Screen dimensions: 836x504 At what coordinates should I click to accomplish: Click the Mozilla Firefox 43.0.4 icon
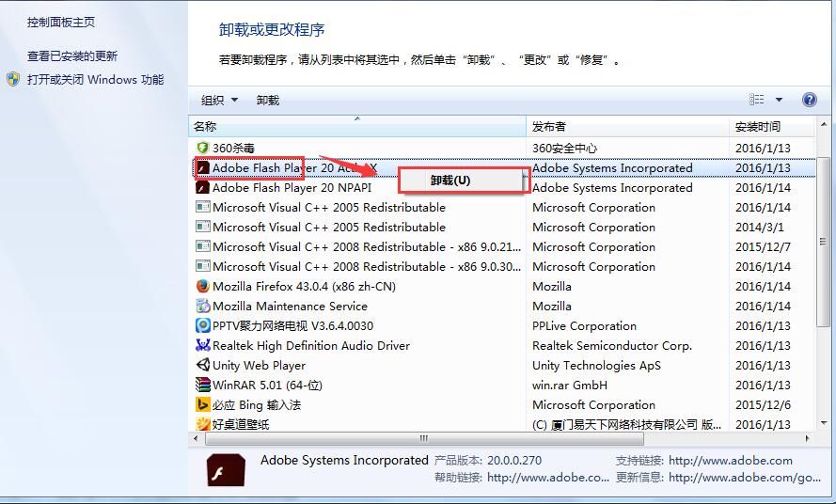pos(202,287)
